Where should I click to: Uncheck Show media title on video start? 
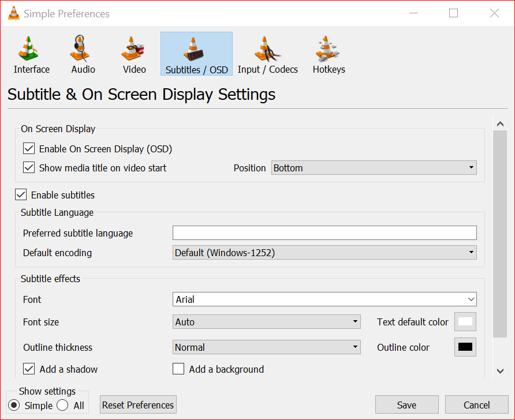tap(29, 168)
